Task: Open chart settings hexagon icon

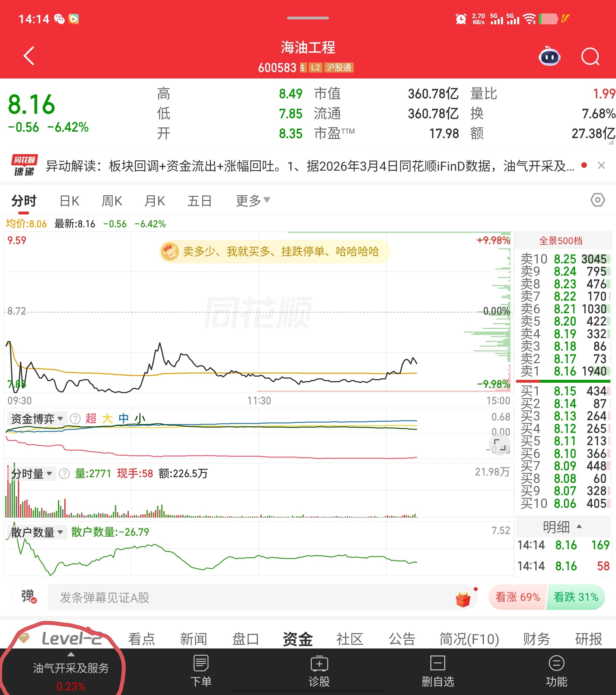Action: click(597, 200)
